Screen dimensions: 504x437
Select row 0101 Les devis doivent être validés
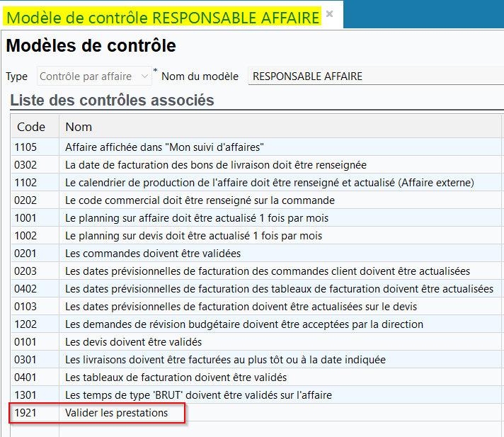tap(256, 342)
